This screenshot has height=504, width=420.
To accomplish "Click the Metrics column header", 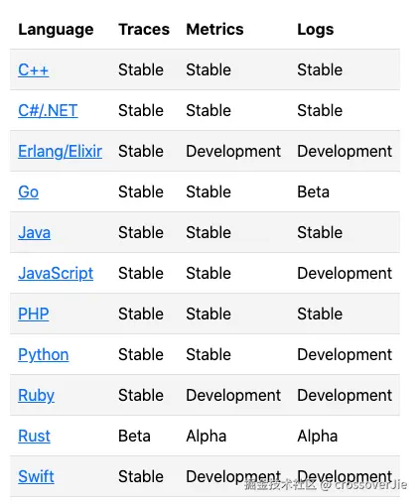I will point(214,29).
